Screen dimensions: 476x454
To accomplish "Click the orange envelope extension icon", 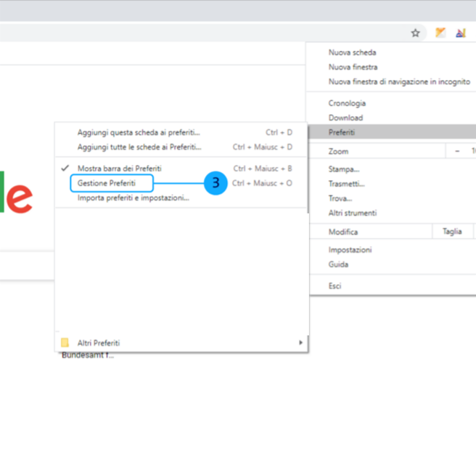I will pos(440,33).
